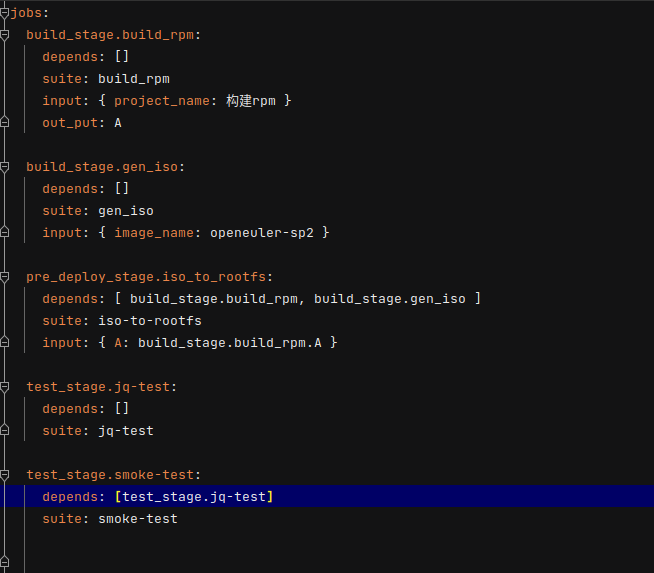Click the out_put key
This screenshot has width=654, height=573.
[x=70, y=123]
